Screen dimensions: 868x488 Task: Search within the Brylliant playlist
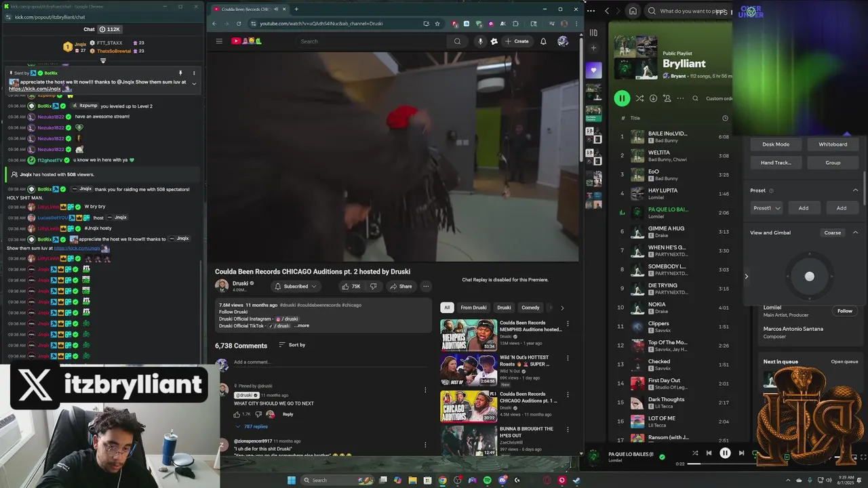click(x=695, y=98)
